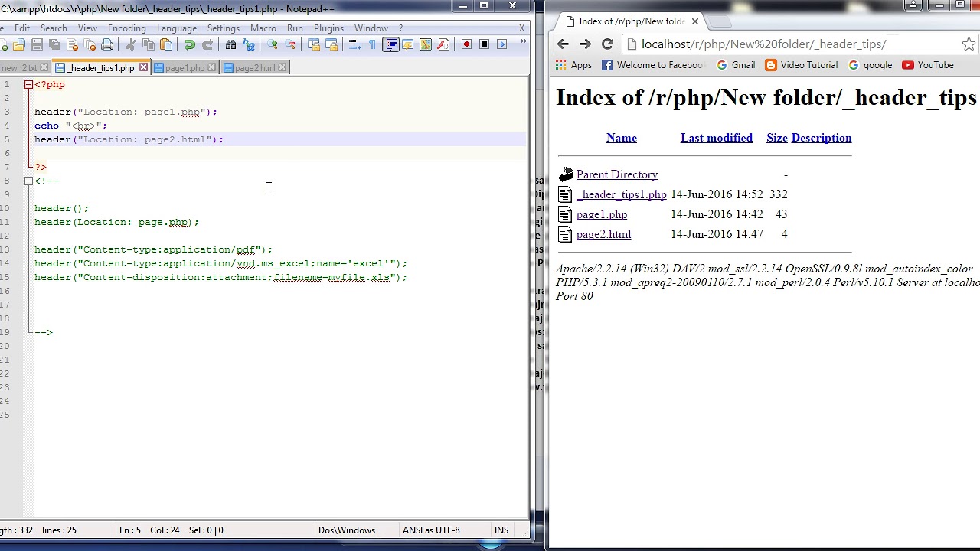Screen dimensions: 980x551
Task: Open the Video Tutorial bookmark
Action: point(802,65)
